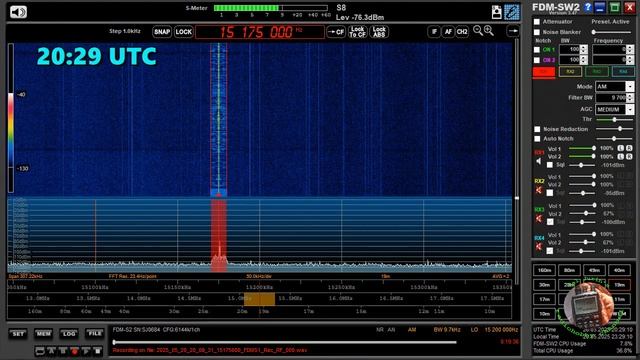
Task: Toggle the RX3 squelch checkbox
Action: point(550,222)
